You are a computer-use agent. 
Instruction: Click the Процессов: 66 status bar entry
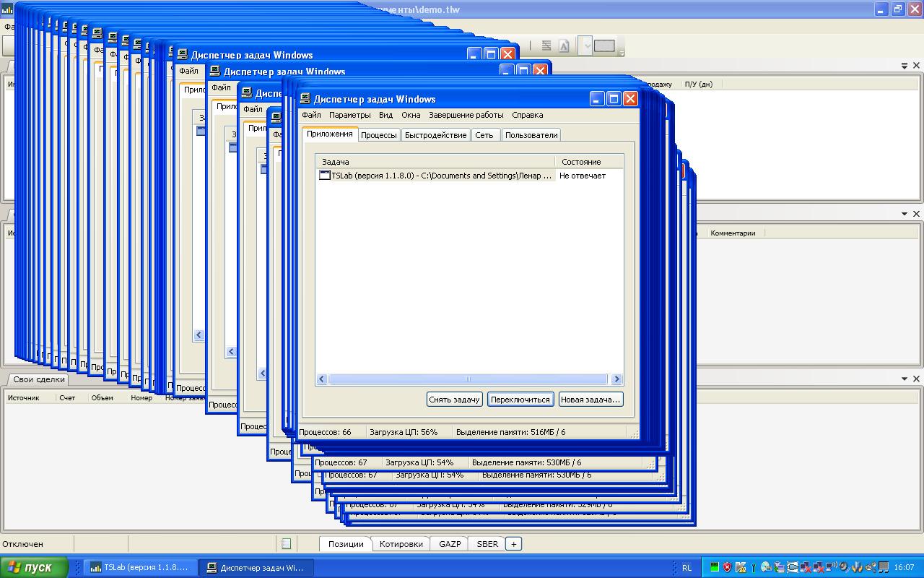[324, 432]
